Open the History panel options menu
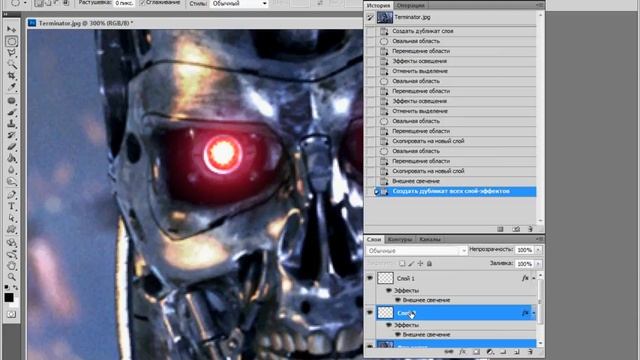The image size is (640, 360). [x=540, y=5]
